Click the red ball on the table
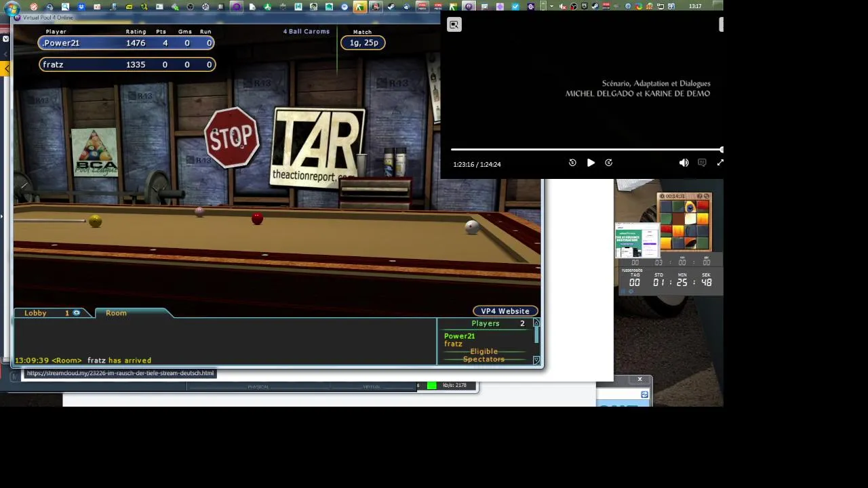The height and width of the screenshot is (488, 868). (257, 218)
